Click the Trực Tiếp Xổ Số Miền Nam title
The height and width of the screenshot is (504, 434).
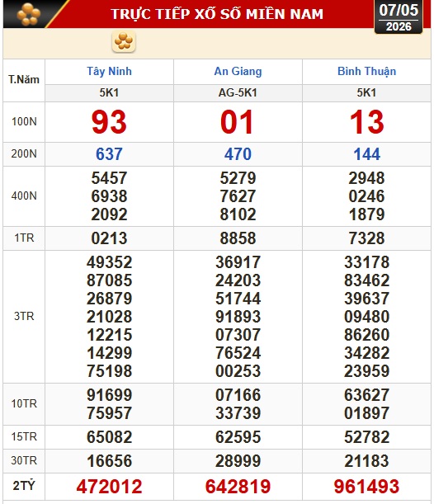pyautogui.click(x=217, y=14)
